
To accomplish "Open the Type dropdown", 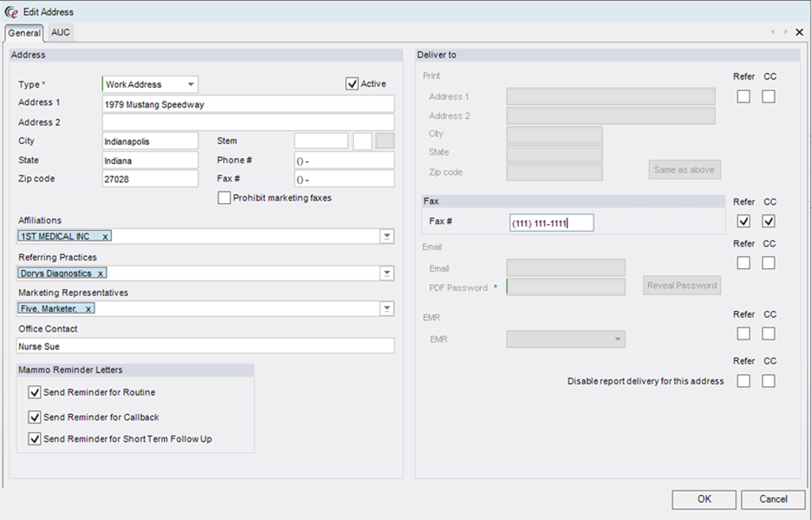I will click(x=190, y=85).
